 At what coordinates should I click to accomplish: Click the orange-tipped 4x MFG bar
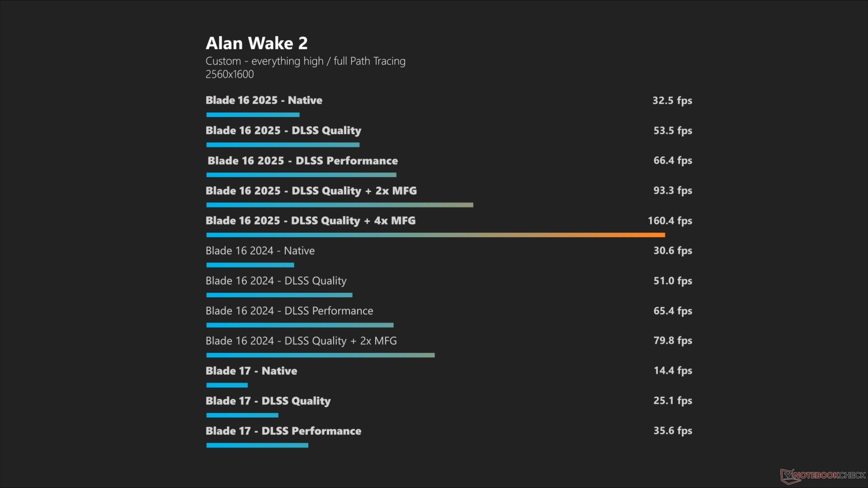[435, 235]
